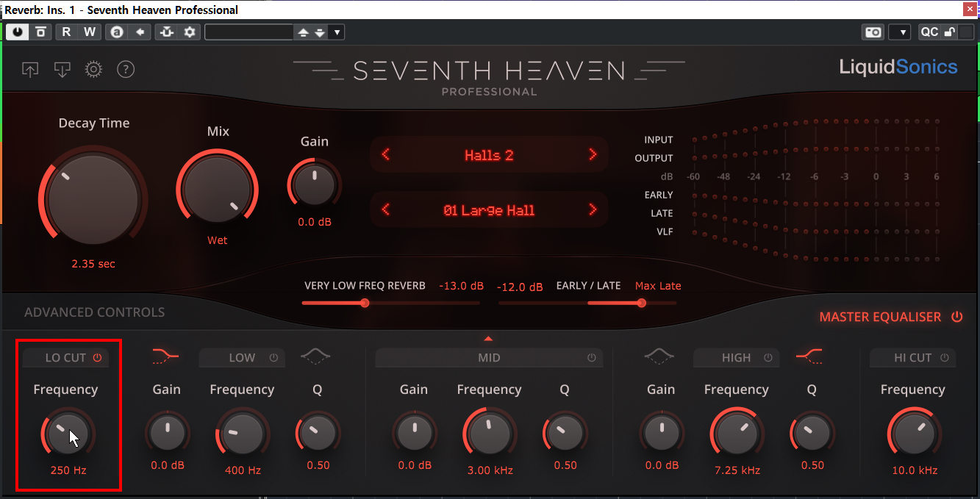Open the preset management dropdown
The image size is (980, 499).
337,32
